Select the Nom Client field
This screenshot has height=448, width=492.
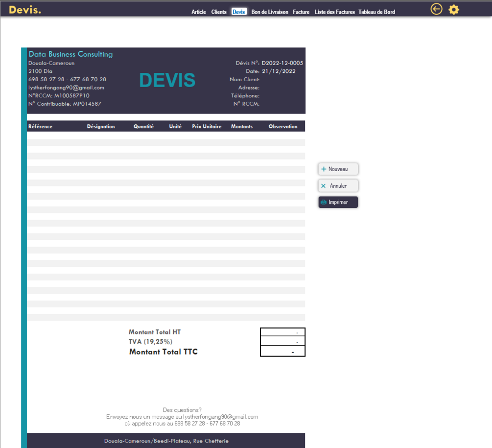[x=282, y=79]
